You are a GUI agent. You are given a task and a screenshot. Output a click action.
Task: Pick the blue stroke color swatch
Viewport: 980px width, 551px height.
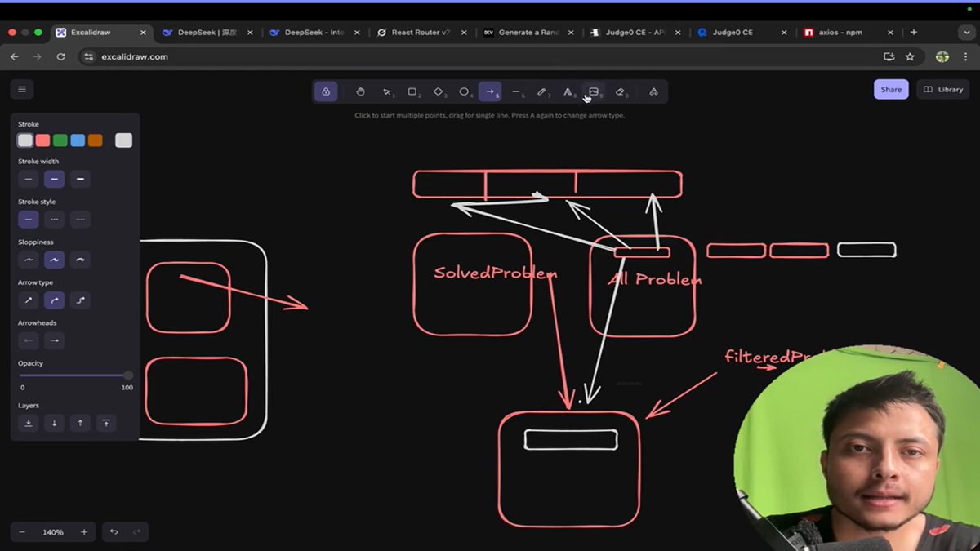78,140
